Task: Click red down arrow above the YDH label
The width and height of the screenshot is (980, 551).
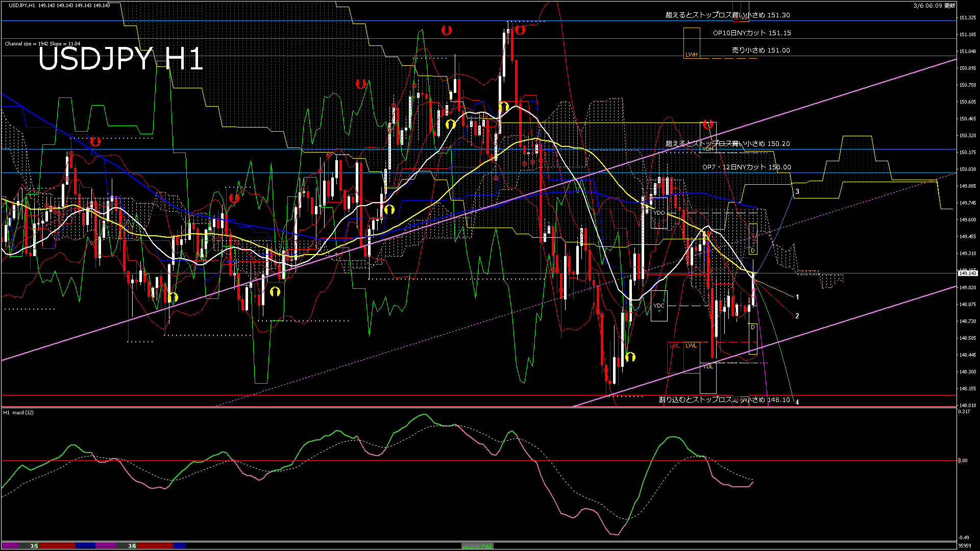Action: tap(707, 124)
